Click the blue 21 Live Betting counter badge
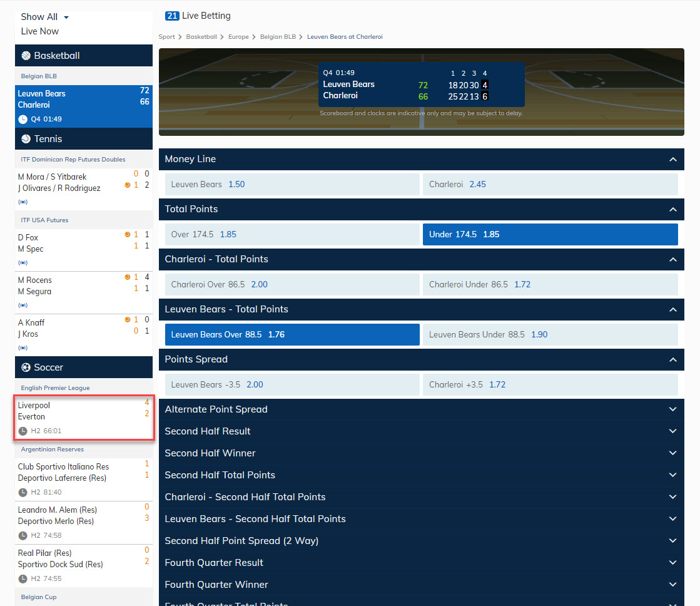Screen dimensions: 700x606 point(171,16)
